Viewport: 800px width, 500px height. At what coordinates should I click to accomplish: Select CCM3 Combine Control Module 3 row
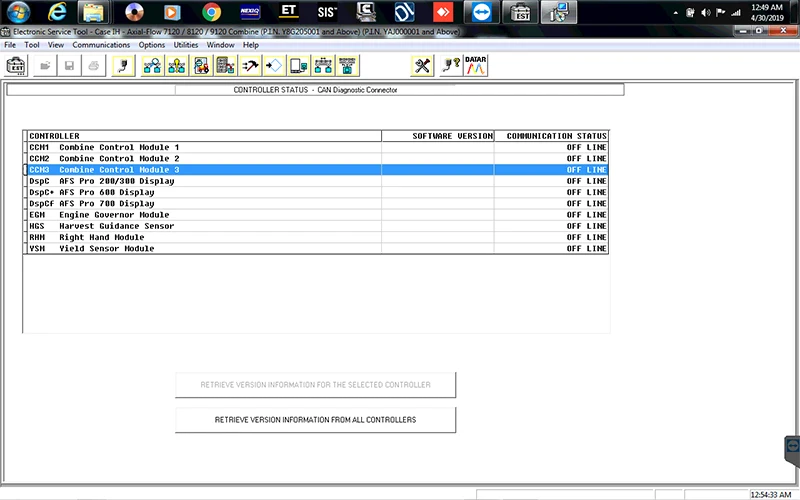[316, 170]
